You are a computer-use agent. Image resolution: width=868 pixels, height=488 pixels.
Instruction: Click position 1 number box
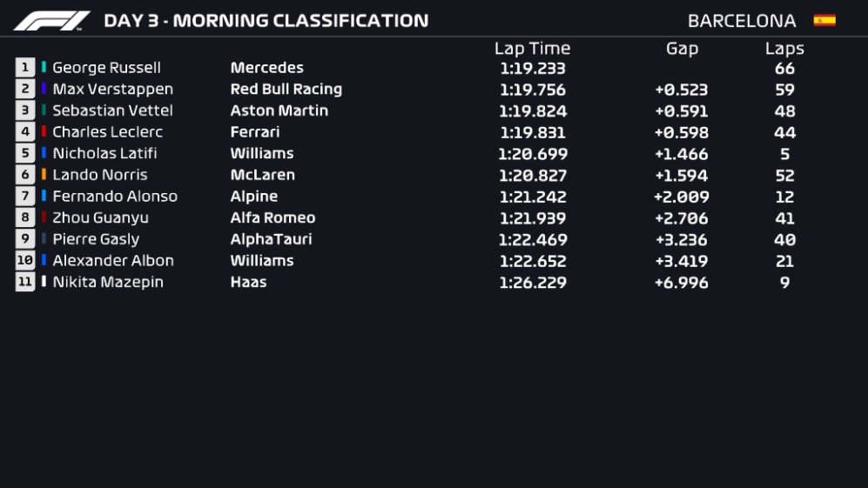tap(25, 68)
